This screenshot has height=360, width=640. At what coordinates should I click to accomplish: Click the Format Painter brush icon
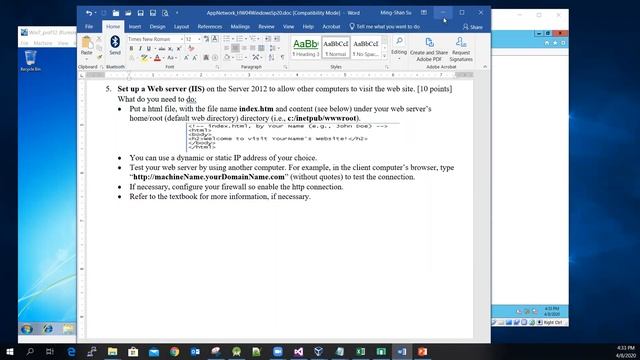tap(99, 57)
